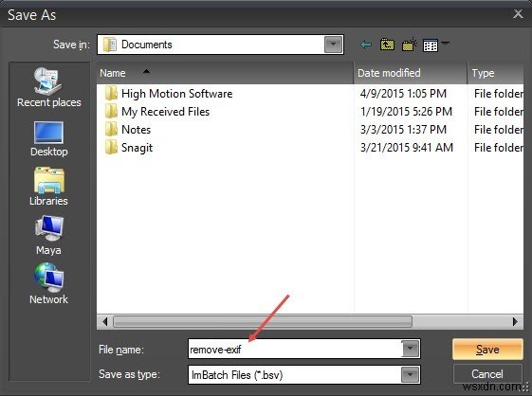Open Recent places in sidebar
This screenshot has height=396, width=532.
[x=49, y=87]
